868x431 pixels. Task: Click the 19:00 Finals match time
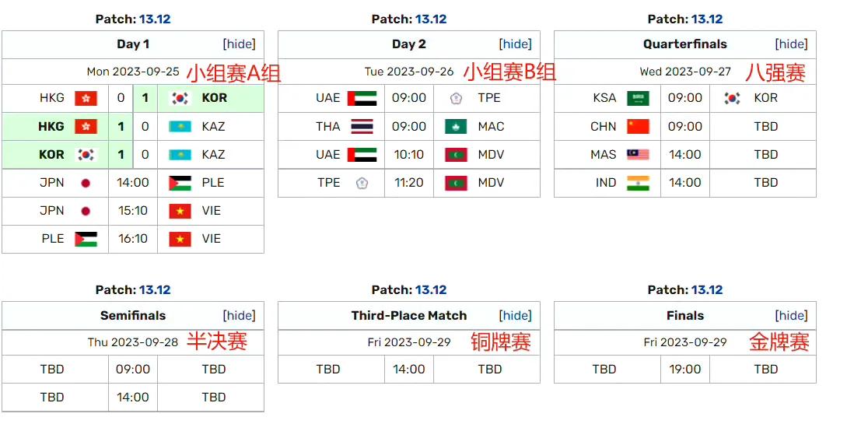tap(685, 370)
